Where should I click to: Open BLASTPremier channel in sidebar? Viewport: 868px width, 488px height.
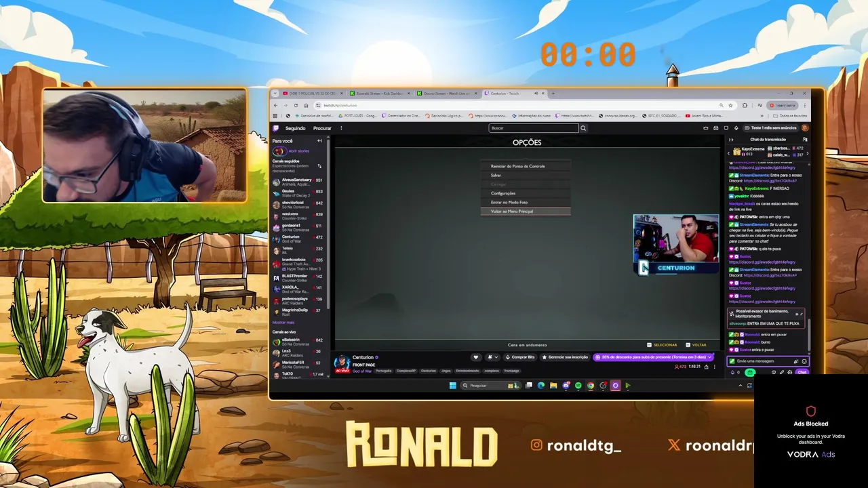click(x=298, y=278)
